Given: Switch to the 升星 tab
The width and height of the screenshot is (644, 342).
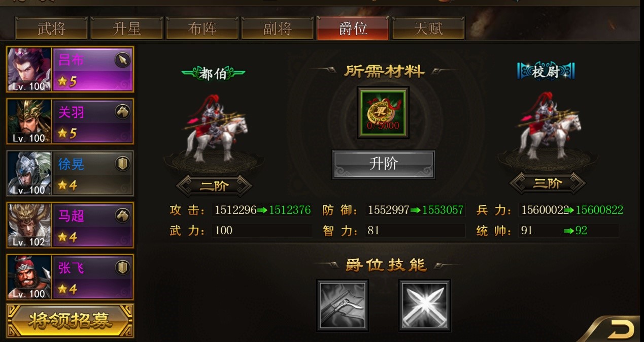Looking at the screenshot, I should 127,28.
